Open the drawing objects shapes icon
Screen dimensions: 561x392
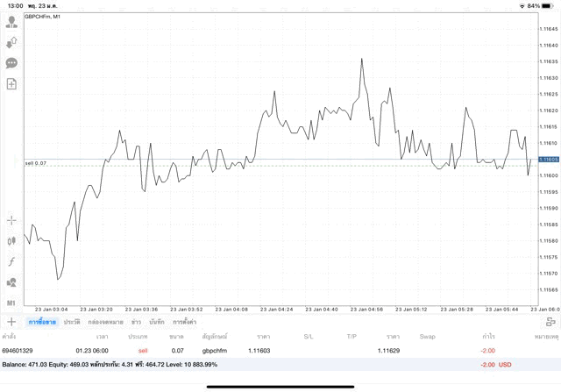tap(11, 282)
